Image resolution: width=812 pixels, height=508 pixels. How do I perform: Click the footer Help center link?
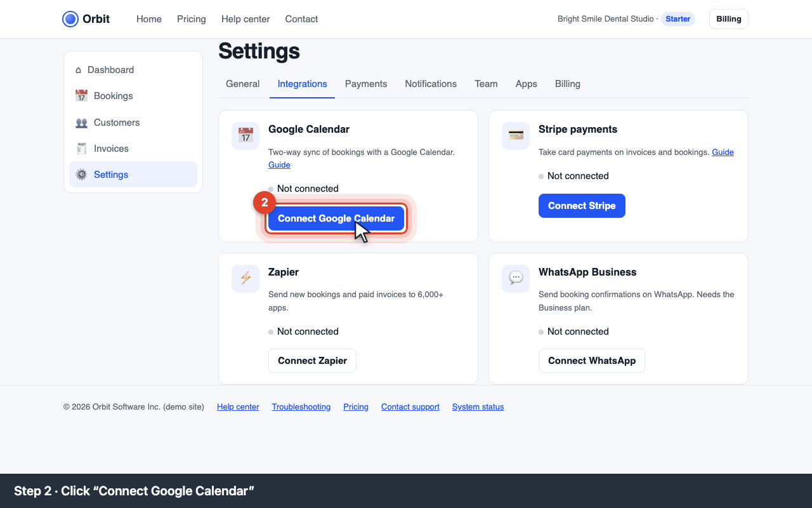coord(238,407)
